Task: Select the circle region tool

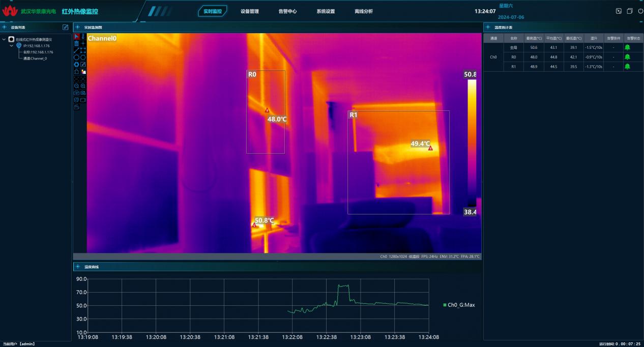Action: [x=76, y=57]
